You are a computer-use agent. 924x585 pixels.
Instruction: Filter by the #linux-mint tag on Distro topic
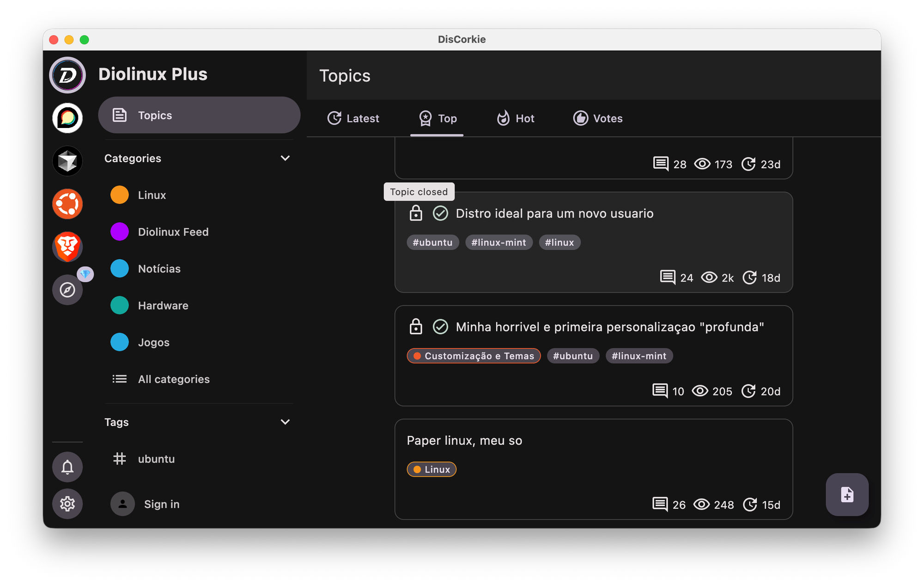coord(498,243)
